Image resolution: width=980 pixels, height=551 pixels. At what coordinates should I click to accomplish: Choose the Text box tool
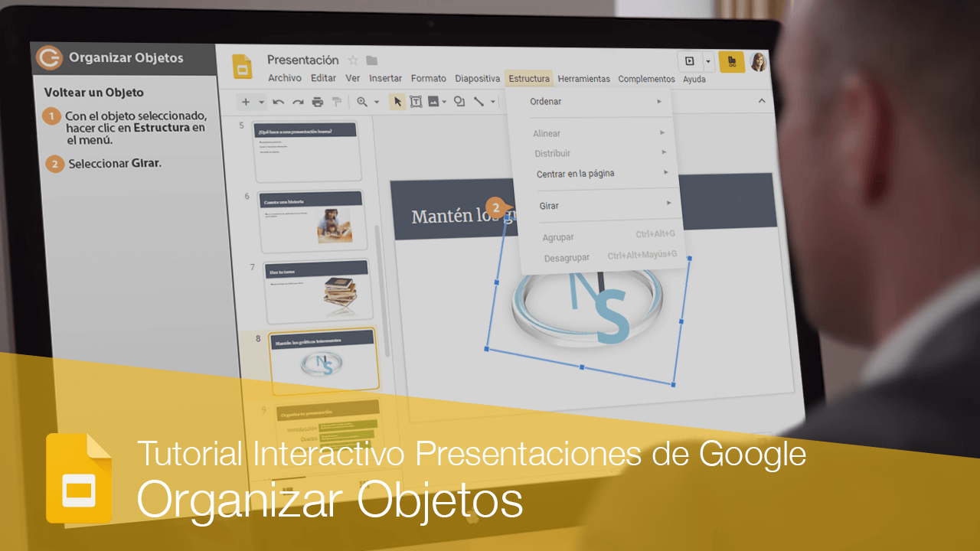coord(416,102)
